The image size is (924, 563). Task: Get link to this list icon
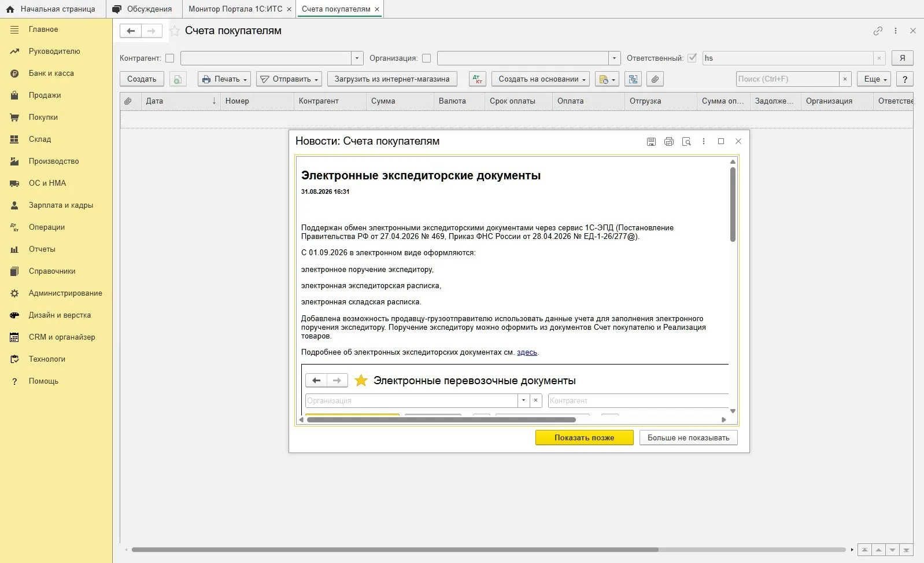(x=878, y=31)
